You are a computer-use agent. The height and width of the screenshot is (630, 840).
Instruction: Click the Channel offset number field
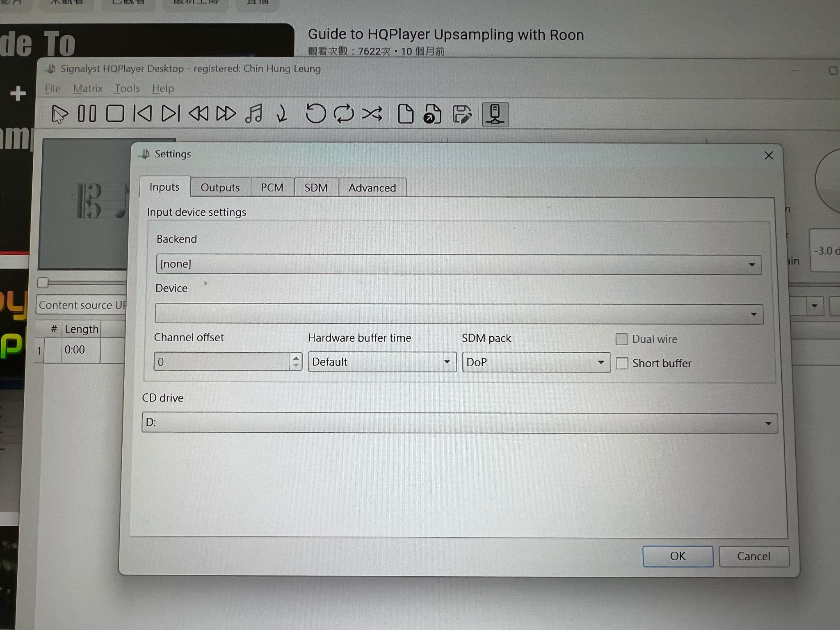[222, 362]
